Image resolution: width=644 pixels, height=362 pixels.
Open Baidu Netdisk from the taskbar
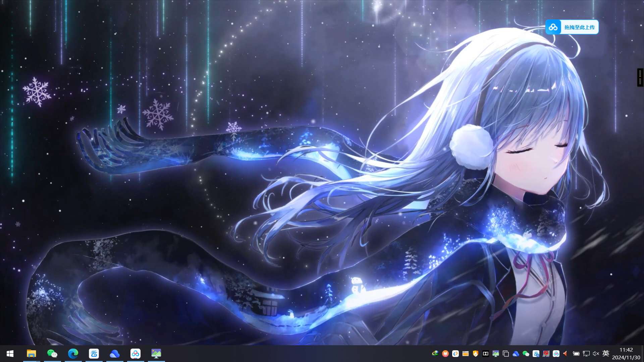point(136,354)
